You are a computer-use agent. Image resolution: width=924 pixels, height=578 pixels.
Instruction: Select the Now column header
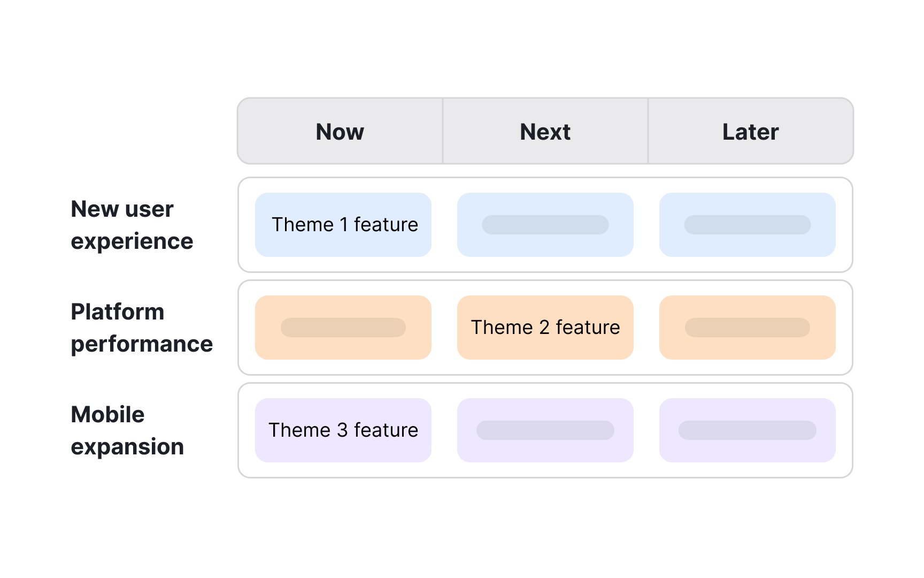click(x=340, y=132)
